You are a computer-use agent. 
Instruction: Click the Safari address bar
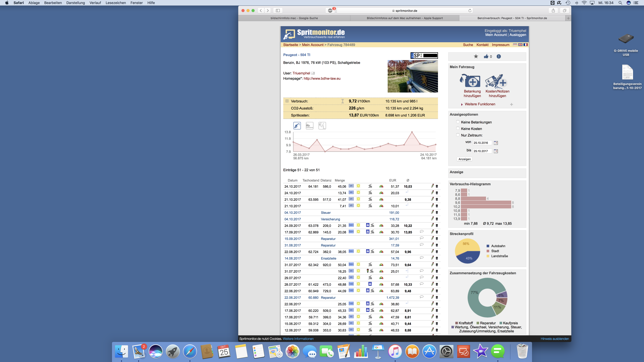(x=405, y=10)
